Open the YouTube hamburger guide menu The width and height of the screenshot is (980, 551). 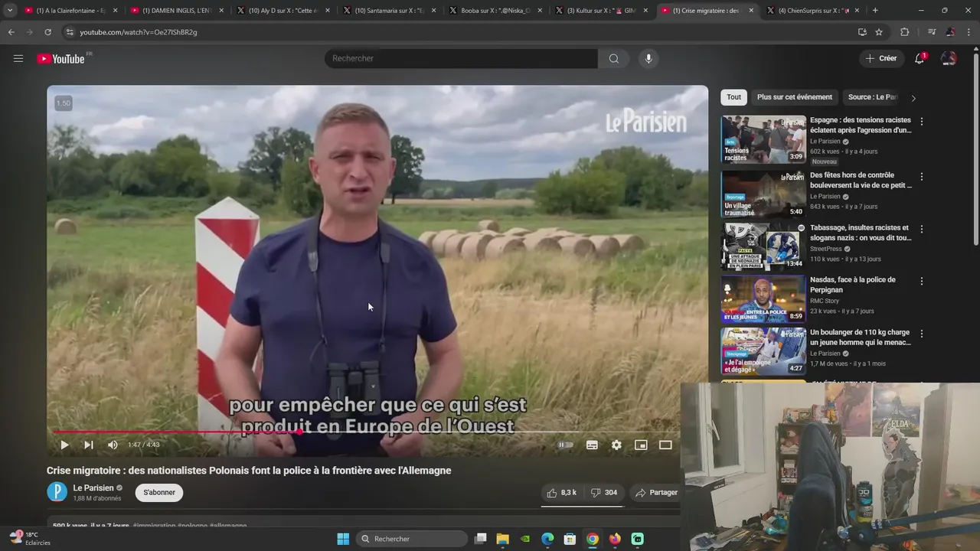[x=18, y=58]
